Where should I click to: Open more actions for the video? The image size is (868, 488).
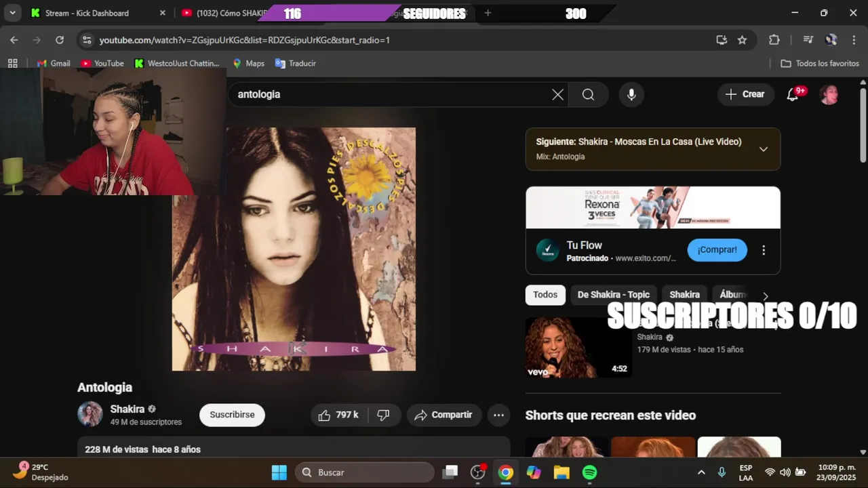pos(498,415)
